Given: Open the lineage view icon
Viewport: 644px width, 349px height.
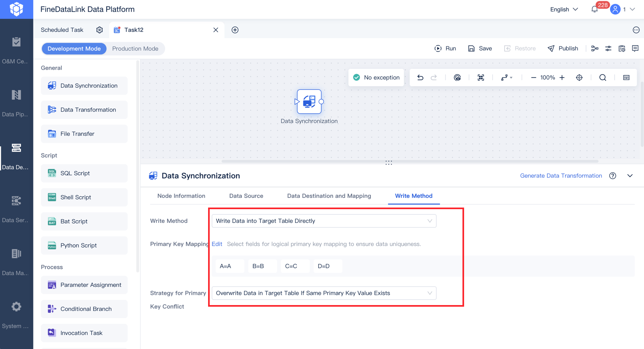Looking at the screenshot, I should click(594, 48).
